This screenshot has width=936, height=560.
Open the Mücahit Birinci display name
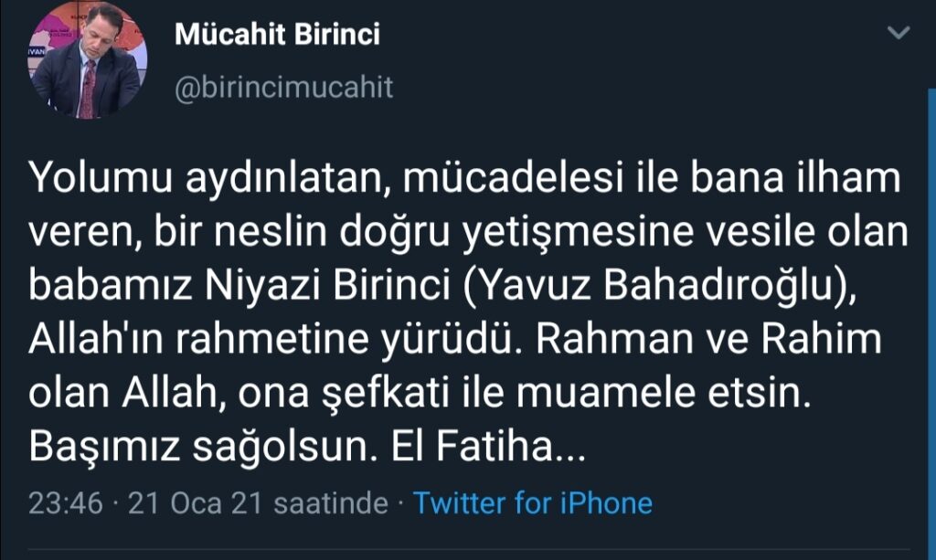point(277,36)
